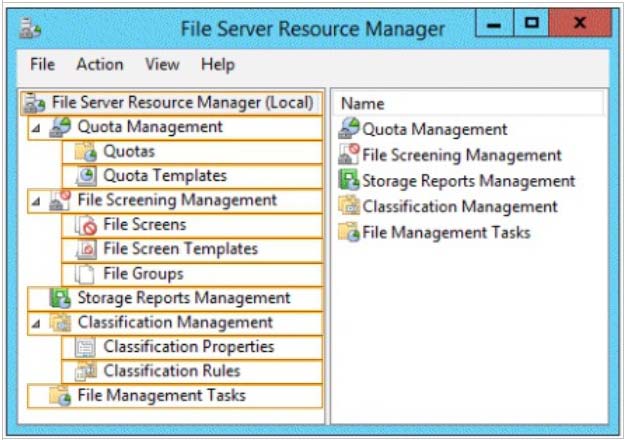625x440 pixels.
Task: Collapse the Quota Management tree node
Action: [36, 128]
